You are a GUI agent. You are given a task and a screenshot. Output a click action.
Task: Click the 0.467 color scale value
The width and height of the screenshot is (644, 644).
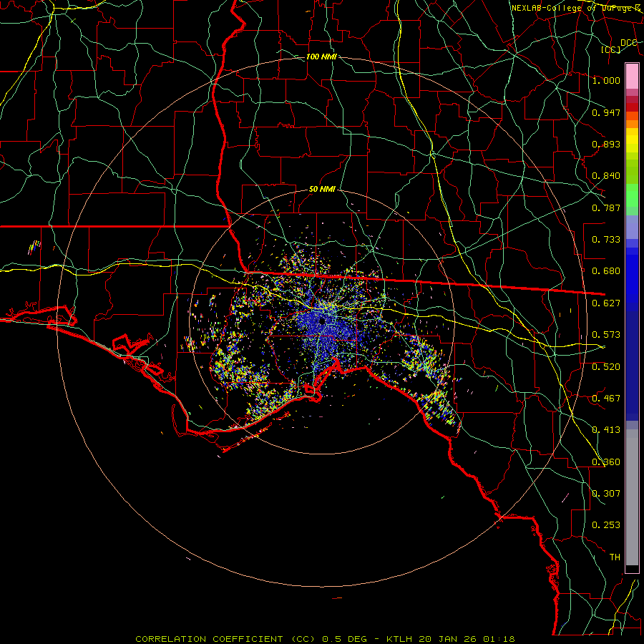[x=606, y=399]
